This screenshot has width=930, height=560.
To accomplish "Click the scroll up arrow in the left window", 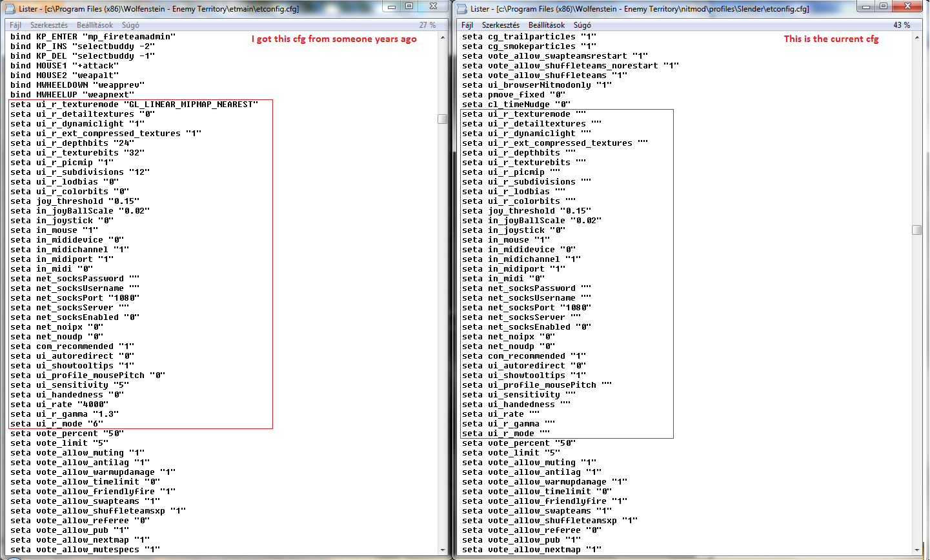I will click(x=443, y=37).
